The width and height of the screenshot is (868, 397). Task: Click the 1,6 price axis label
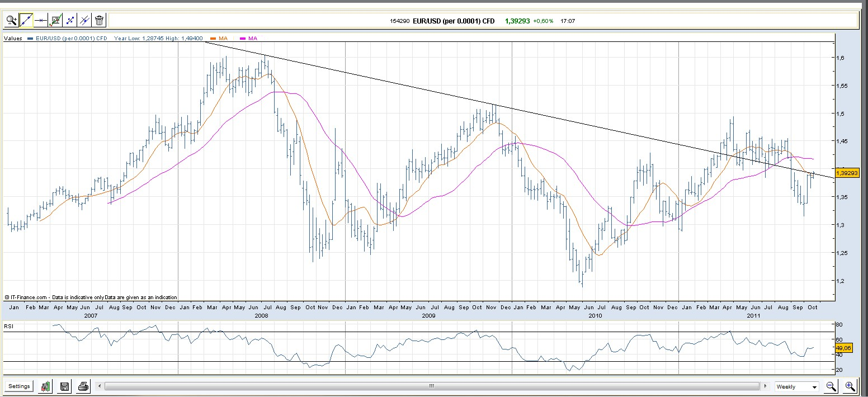(841, 58)
